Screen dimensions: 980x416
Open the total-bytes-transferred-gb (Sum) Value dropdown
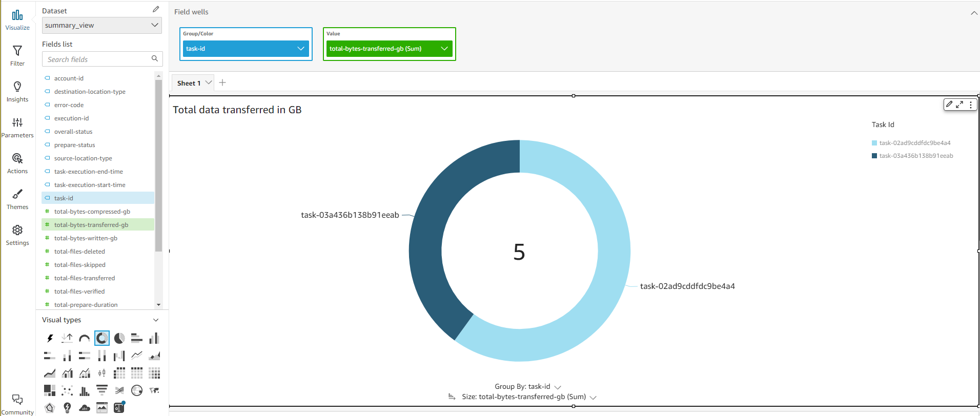click(444, 49)
